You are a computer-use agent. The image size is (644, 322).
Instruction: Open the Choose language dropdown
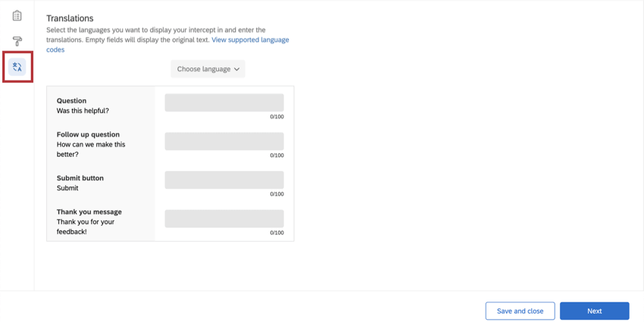point(208,69)
